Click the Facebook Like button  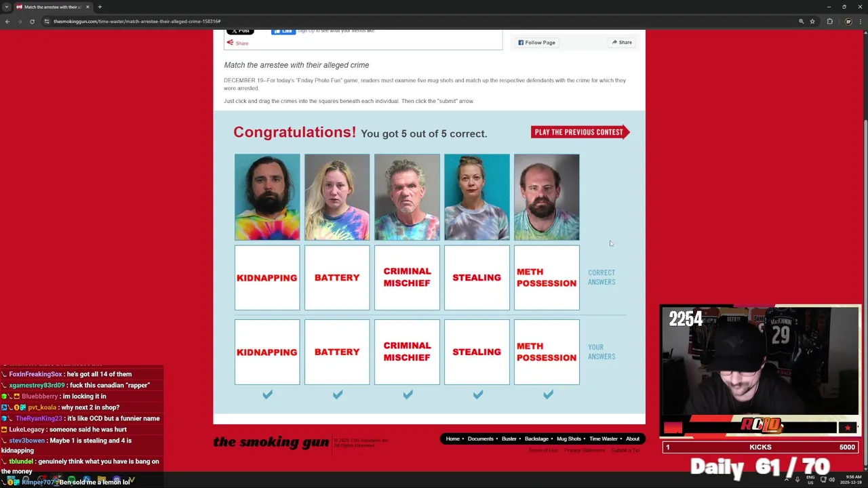(283, 31)
